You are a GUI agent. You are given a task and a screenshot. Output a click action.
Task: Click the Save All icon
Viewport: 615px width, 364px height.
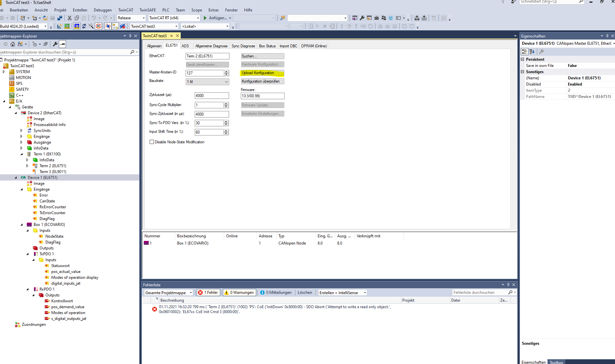point(60,18)
